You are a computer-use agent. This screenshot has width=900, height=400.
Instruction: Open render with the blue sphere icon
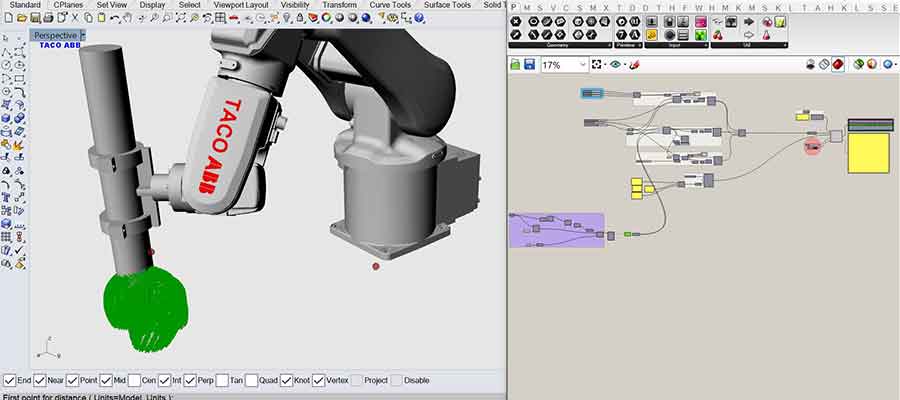[x=367, y=18]
